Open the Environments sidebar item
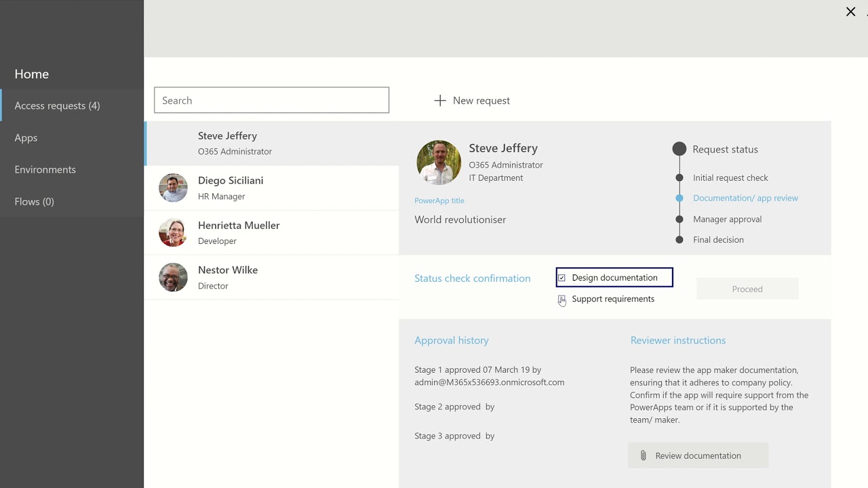The height and width of the screenshot is (488, 868). (x=45, y=169)
